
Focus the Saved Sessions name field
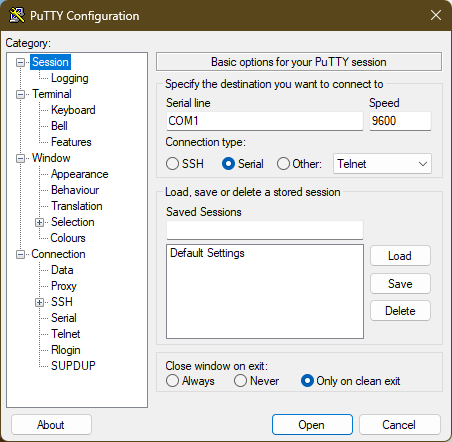coord(265,230)
